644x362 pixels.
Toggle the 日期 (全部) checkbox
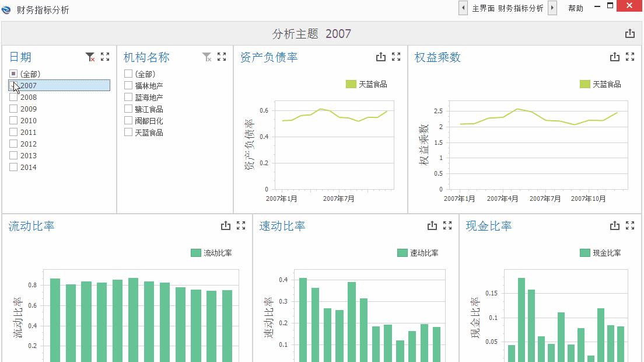[x=13, y=74]
